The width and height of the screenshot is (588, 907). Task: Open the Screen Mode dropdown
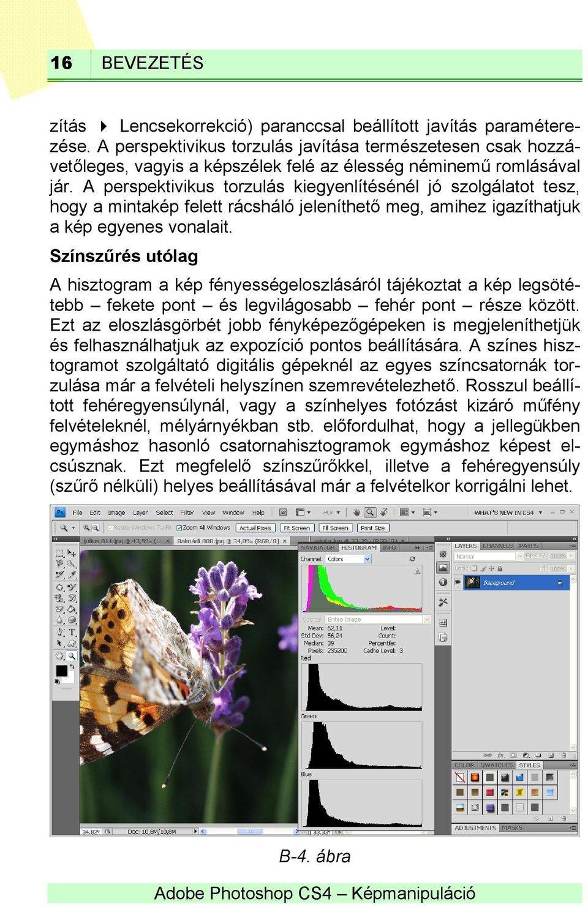429,512
